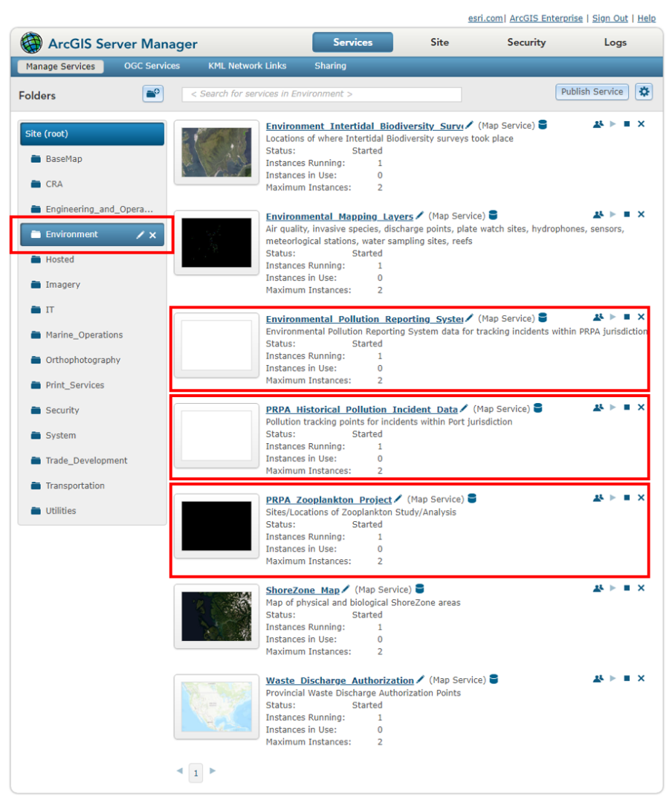Screen dimensions: 672x803
Task: Stop the Environmental_Mapping_Layers service
Action: pos(627,215)
